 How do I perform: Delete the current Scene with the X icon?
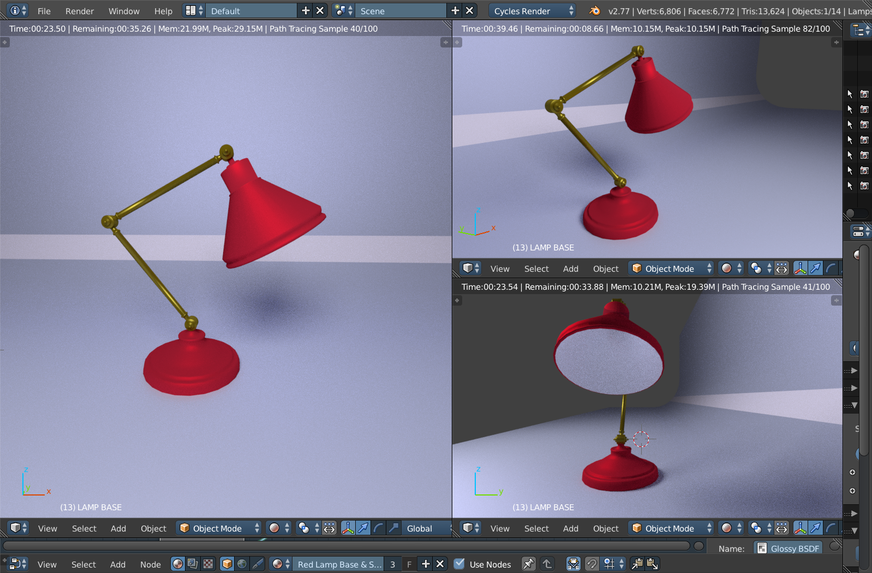pos(469,10)
